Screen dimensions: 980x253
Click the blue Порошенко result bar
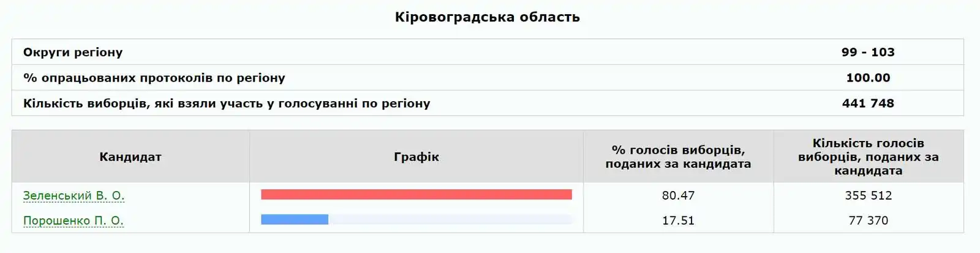point(295,219)
